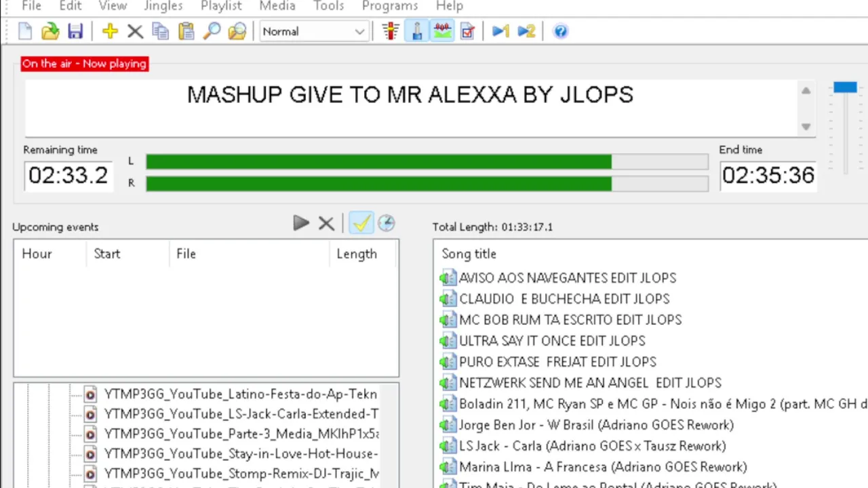Click the blue arrow 2 player icon
This screenshot has width=868, height=488.
[x=526, y=31]
